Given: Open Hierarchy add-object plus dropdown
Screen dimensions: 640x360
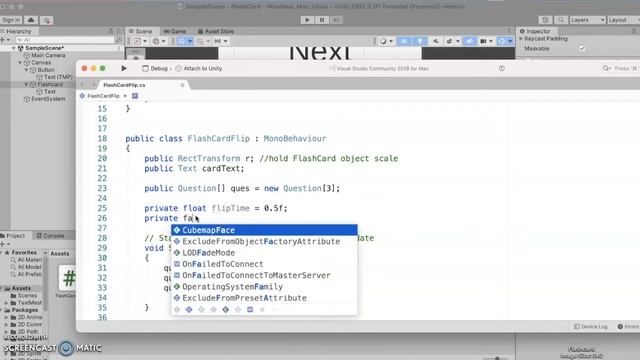Looking at the screenshot, I should pyautogui.click(x=5, y=40).
